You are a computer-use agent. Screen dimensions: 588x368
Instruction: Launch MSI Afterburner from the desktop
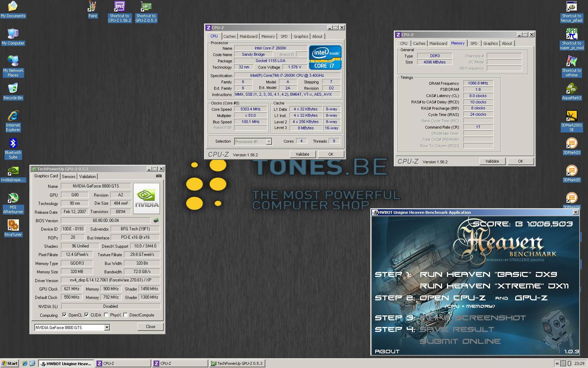(x=13, y=203)
